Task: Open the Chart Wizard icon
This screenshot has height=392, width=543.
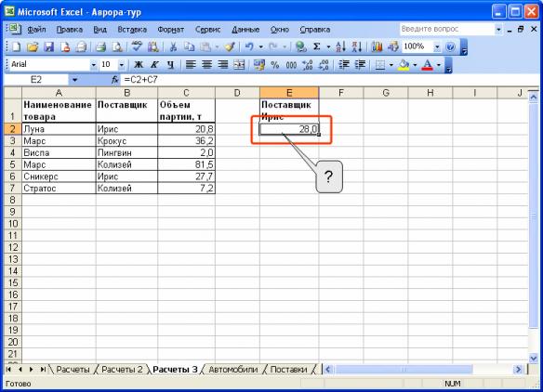Action: pos(377,46)
